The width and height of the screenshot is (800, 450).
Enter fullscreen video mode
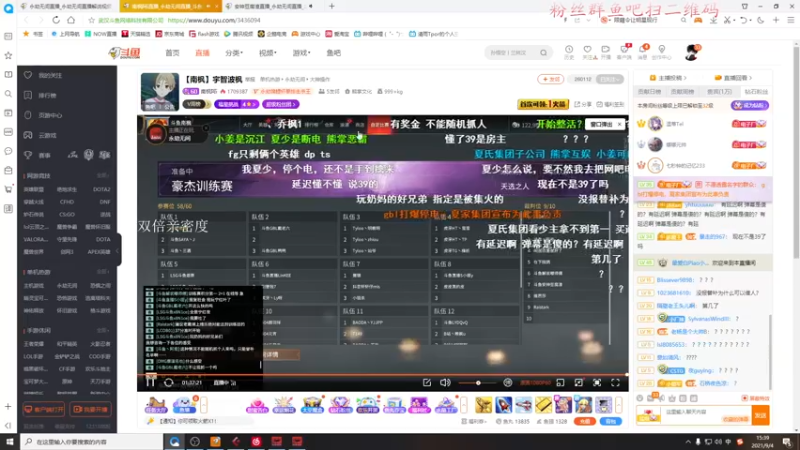(x=615, y=382)
